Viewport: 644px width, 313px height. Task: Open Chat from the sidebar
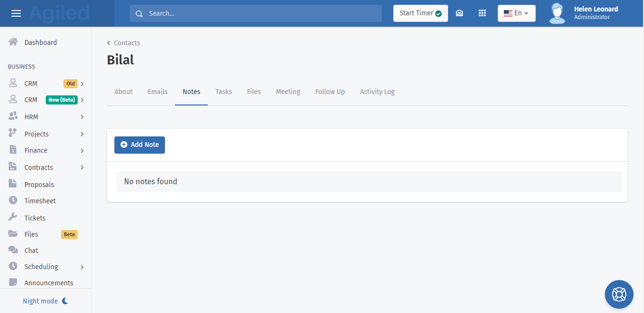[x=31, y=250]
